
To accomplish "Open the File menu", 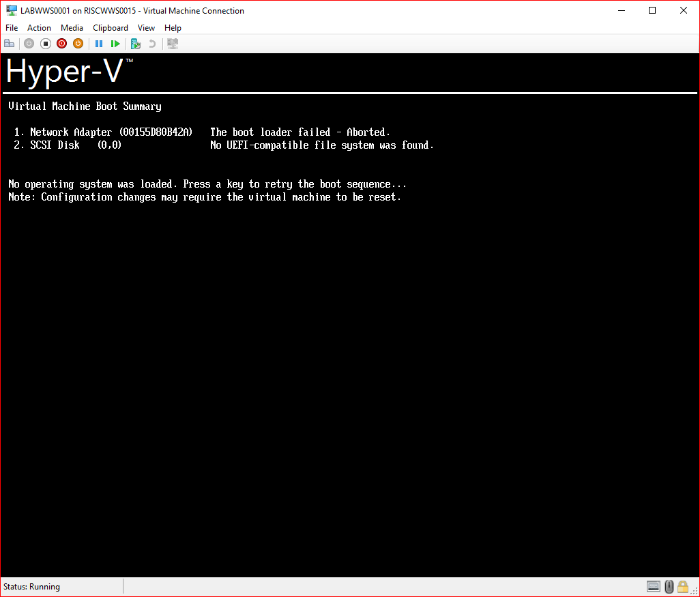I will click(12, 28).
